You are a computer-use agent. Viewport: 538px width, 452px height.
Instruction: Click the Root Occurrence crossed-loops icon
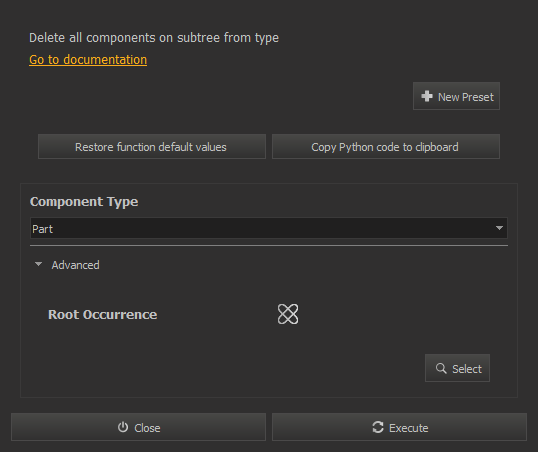[288, 314]
